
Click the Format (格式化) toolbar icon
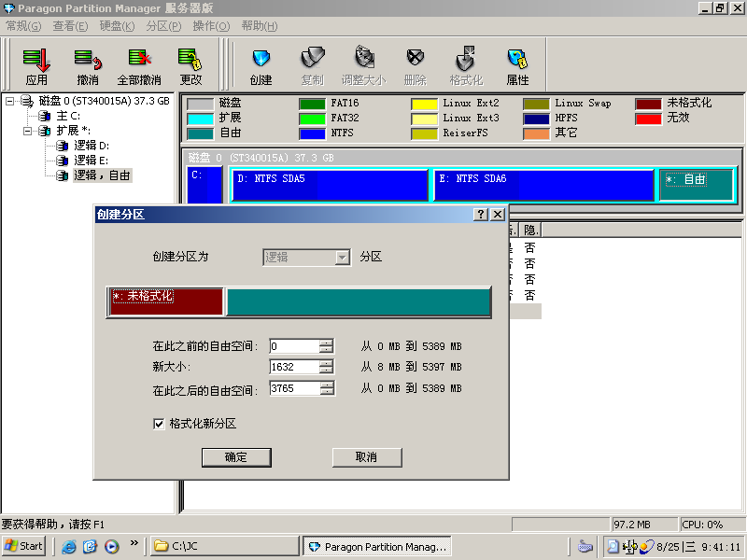[x=465, y=59]
